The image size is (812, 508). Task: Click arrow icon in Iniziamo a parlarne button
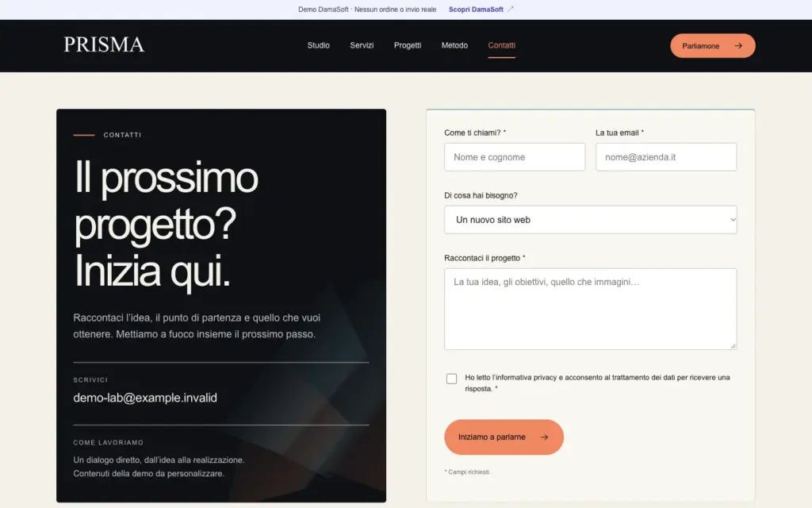tap(544, 437)
